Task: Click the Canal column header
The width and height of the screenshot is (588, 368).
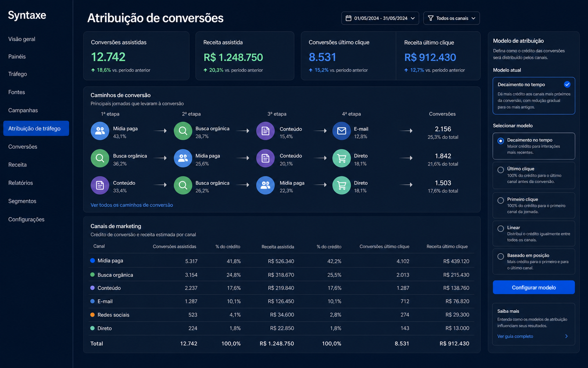Action: pyautogui.click(x=99, y=246)
